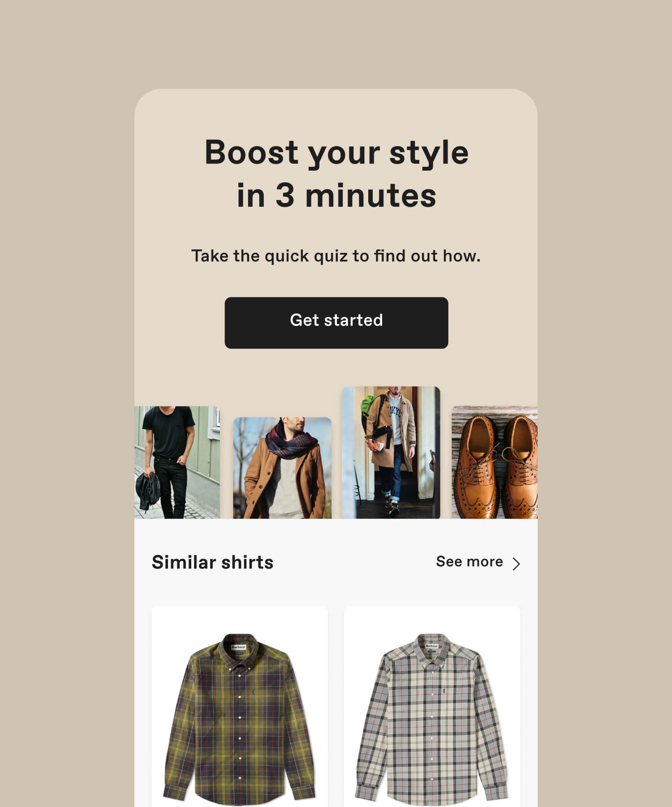Click the chevron arrow beside See more
This screenshot has width=672, height=807.
pyautogui.click(x=516, y=564)
